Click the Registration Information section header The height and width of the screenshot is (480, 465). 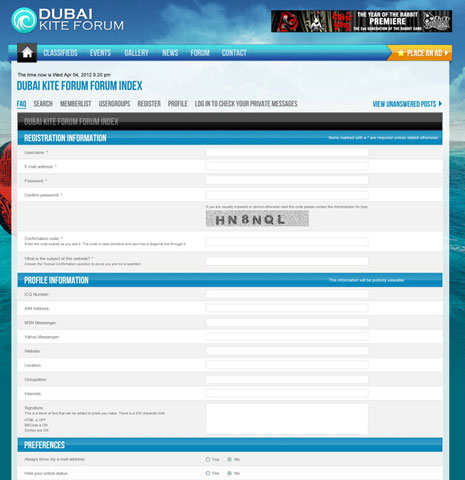(x=230, y=138)
